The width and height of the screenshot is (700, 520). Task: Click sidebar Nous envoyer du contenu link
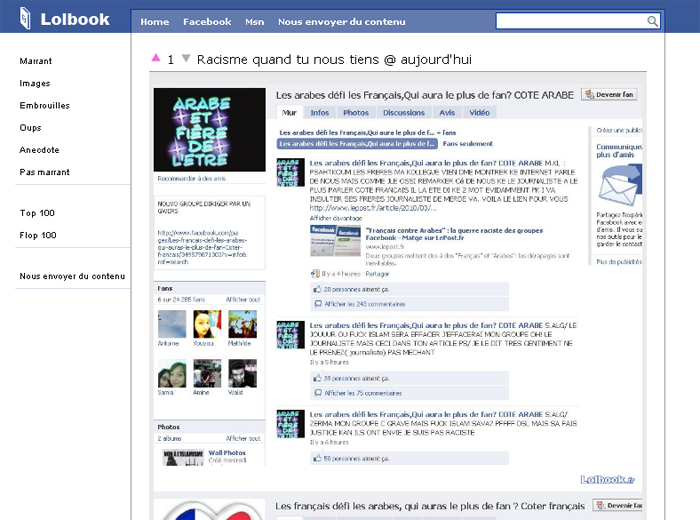(72, 276)
